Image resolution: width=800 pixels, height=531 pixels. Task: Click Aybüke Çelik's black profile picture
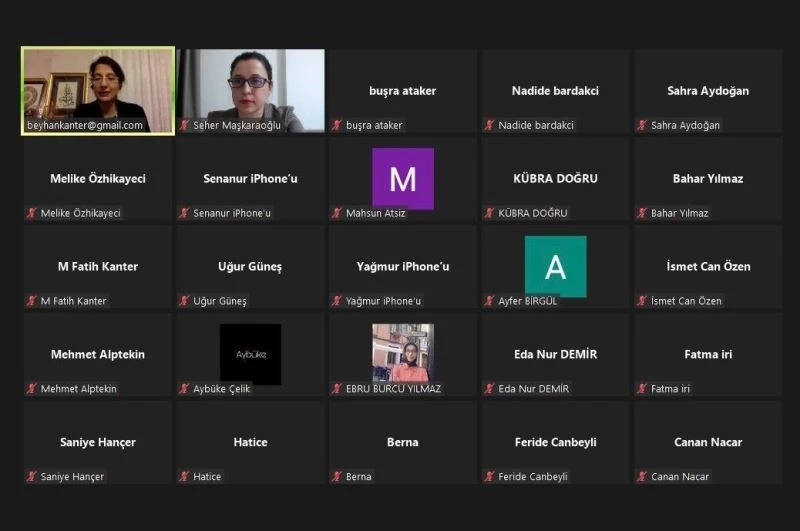tap(250, 354)
